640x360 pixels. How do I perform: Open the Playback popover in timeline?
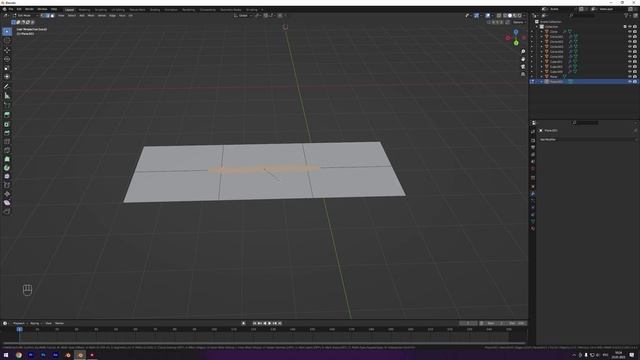(x=19, y=323)
